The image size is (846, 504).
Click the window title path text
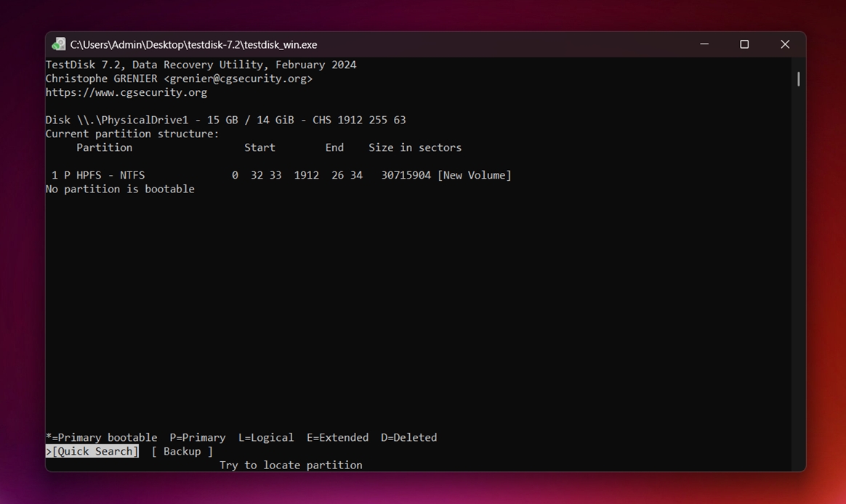(x=193, y=44)
